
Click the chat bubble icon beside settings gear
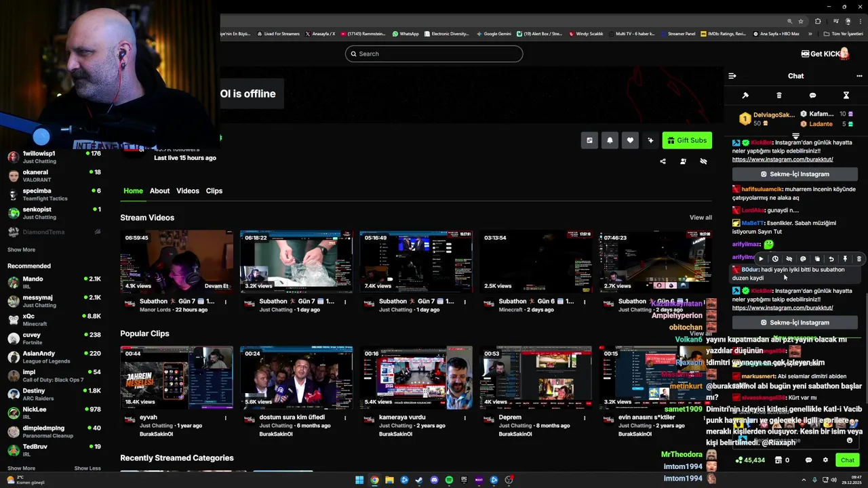[x=808, y=460]
